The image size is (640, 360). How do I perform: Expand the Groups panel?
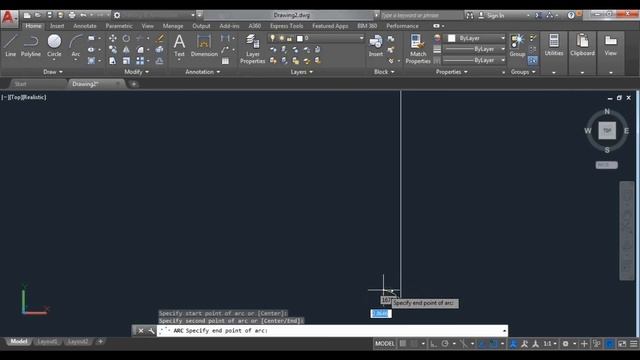point(523,72)
